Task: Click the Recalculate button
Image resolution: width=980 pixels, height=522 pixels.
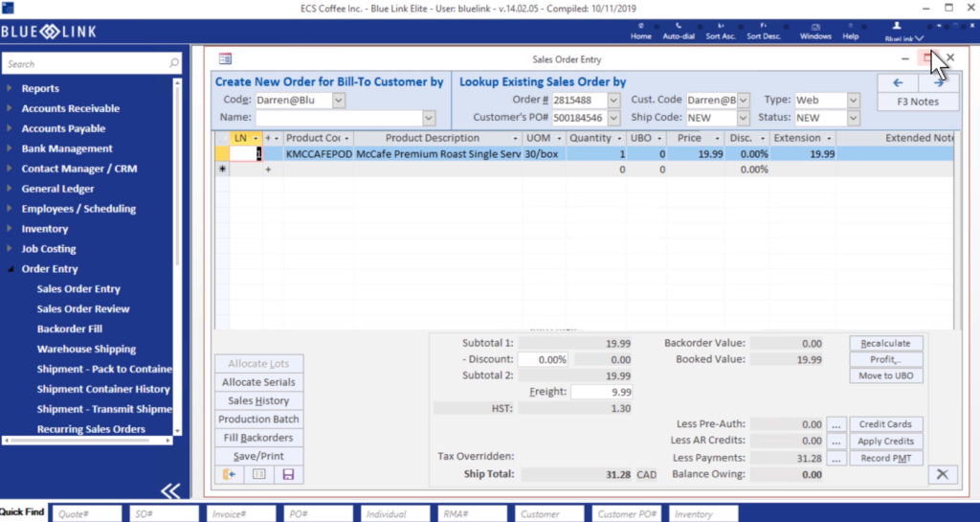Action: click(x=885, y=343)
